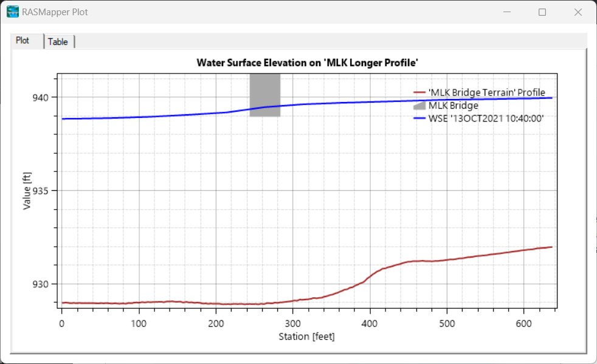The width and height of the screenshot is (597, 364).
Task: Click the 600 tick label on x-axis
Action: pyautogui.click(x=524, y=322)
